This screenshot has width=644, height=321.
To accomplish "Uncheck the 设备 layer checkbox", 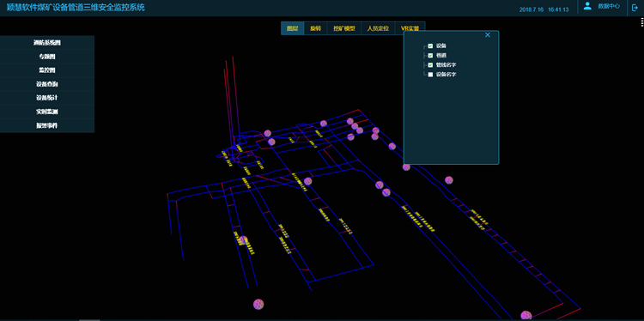I will point(430,46).
